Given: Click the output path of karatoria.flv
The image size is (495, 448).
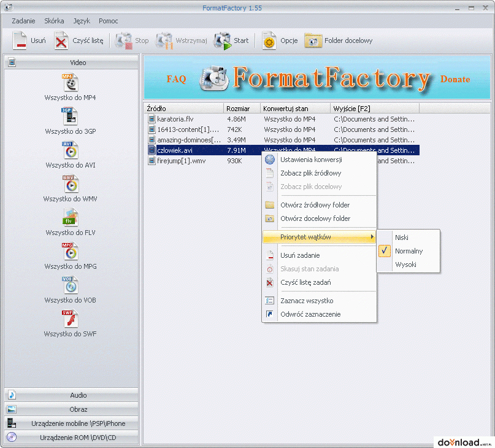Looking at the screenshot, I should point(374,119).
